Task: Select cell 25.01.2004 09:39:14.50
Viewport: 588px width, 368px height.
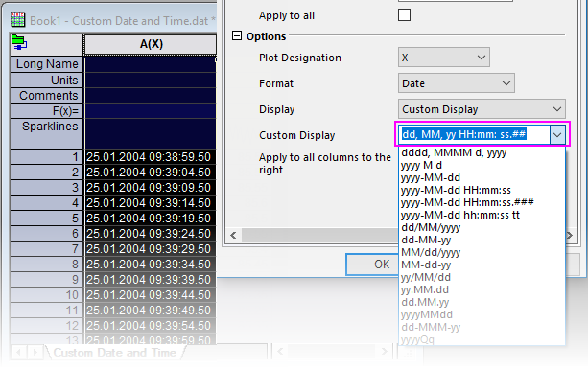Action: coord(151,203)
